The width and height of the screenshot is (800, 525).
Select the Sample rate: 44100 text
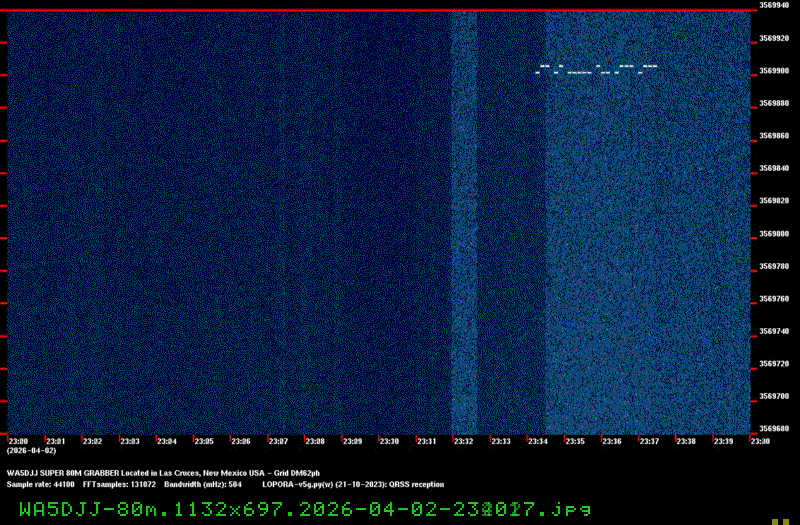click(40, 484)
